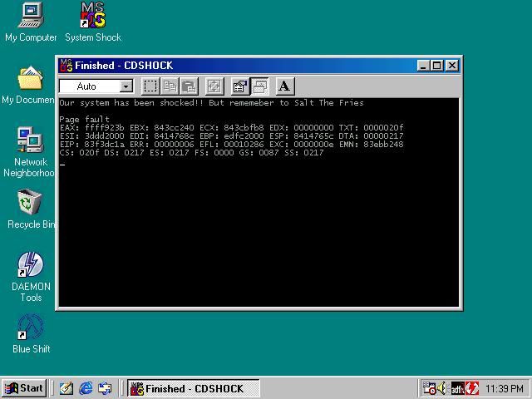Image resolution: width=532 pixels, height=399 pixels.
Task: Click the 'EAX: ffff923b' register value
Action: [91, 128]
